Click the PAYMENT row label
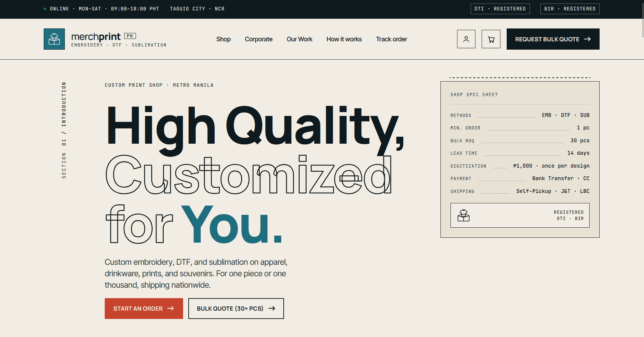 (x=461, y=179)
